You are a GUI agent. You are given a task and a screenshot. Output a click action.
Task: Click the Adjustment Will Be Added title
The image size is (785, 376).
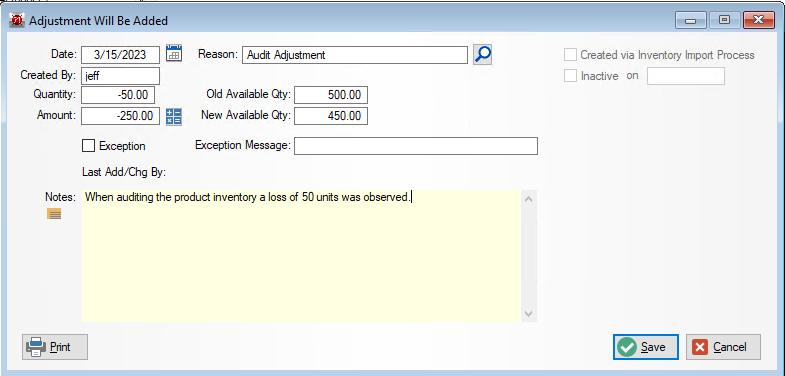coord(99,21)
